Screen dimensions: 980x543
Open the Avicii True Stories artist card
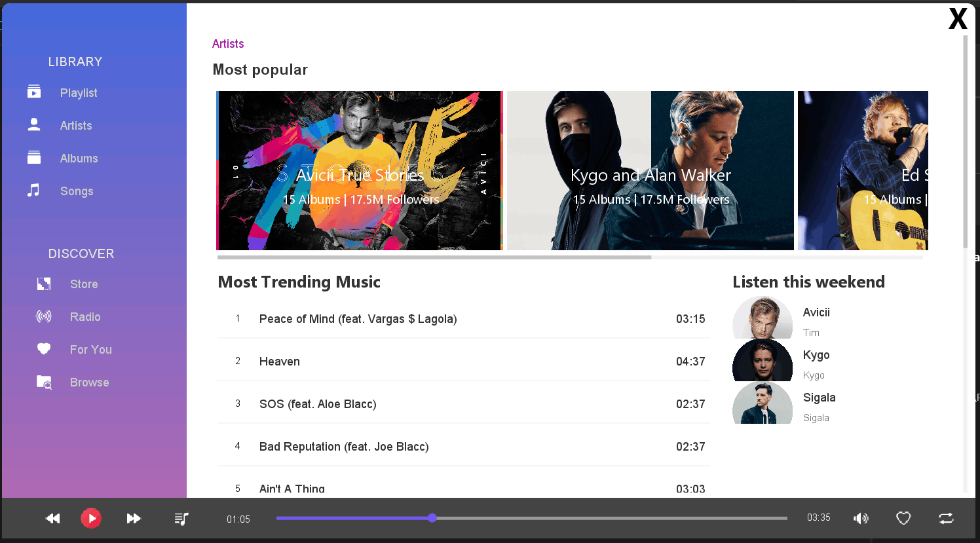click(x=360, y=170)
